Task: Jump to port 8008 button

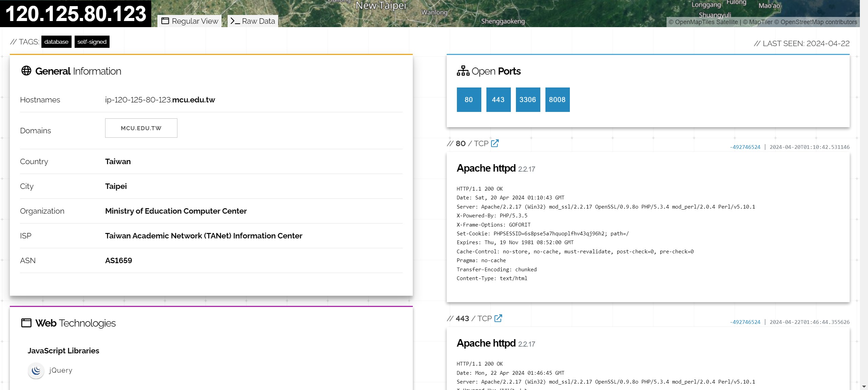Action: 557,100
